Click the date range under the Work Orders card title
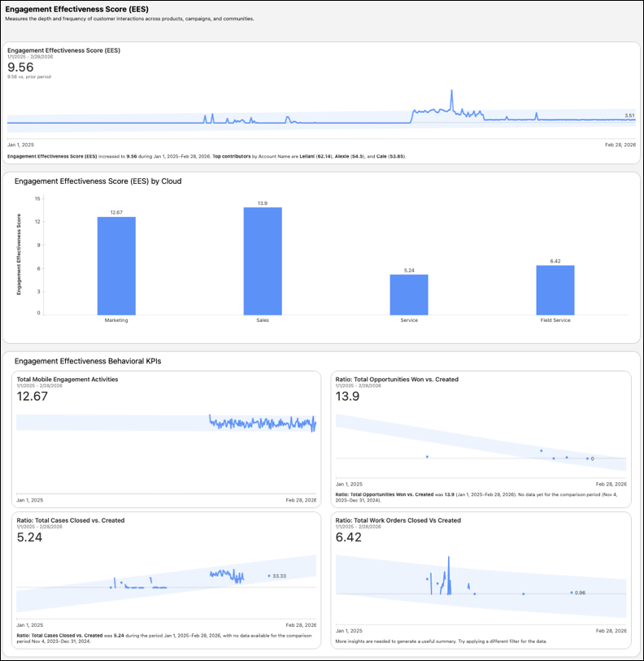 coord(358,527)
